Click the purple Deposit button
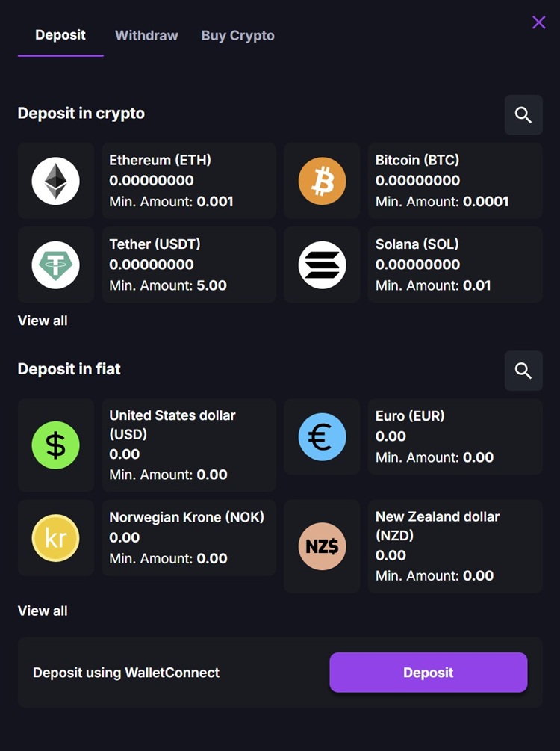Image resolution: width=560 pixels, height=751 pixels. click(x=428, y=672)
